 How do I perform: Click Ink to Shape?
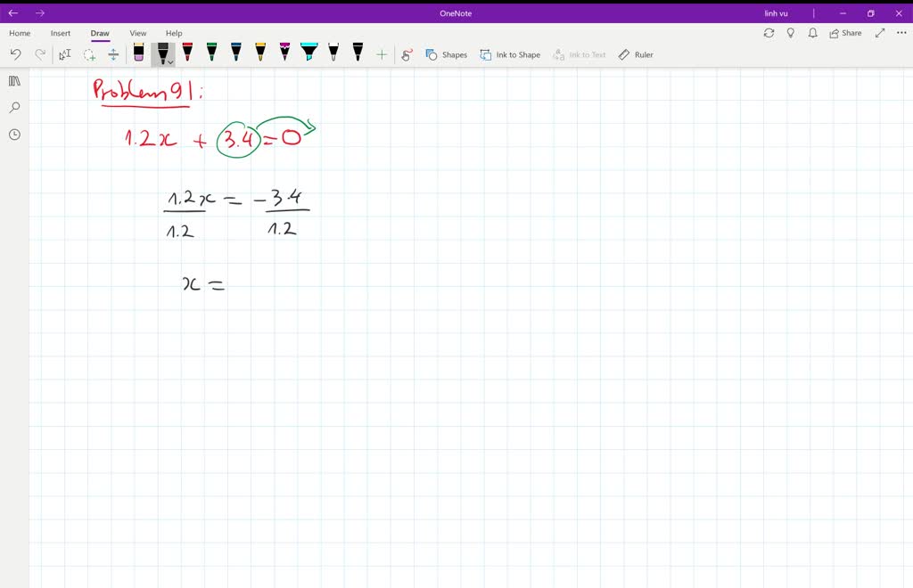pyautogui.click(x=510, y=54)
